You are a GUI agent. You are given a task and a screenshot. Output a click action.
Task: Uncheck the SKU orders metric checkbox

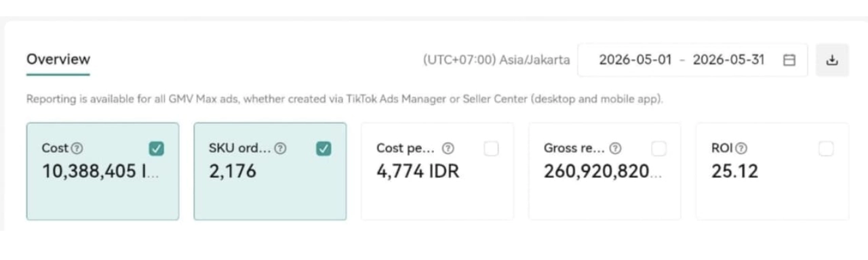pyautogui.click(x=323, y=149)
